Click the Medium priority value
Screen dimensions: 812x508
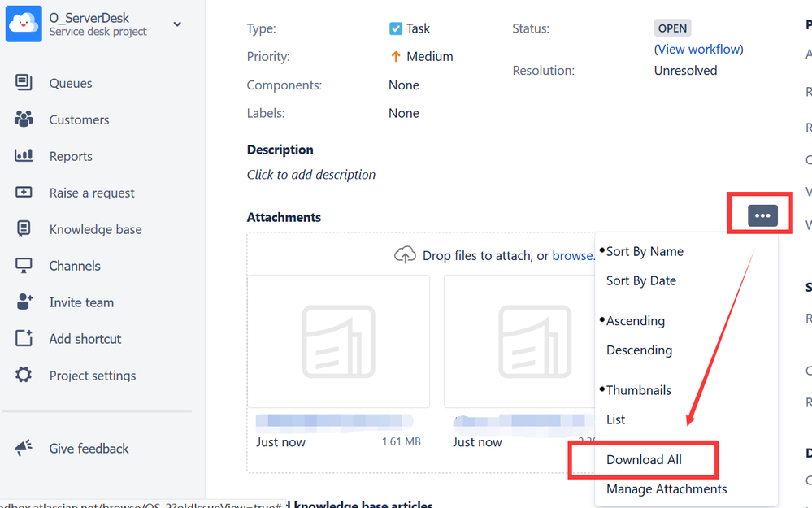[429, 56]
